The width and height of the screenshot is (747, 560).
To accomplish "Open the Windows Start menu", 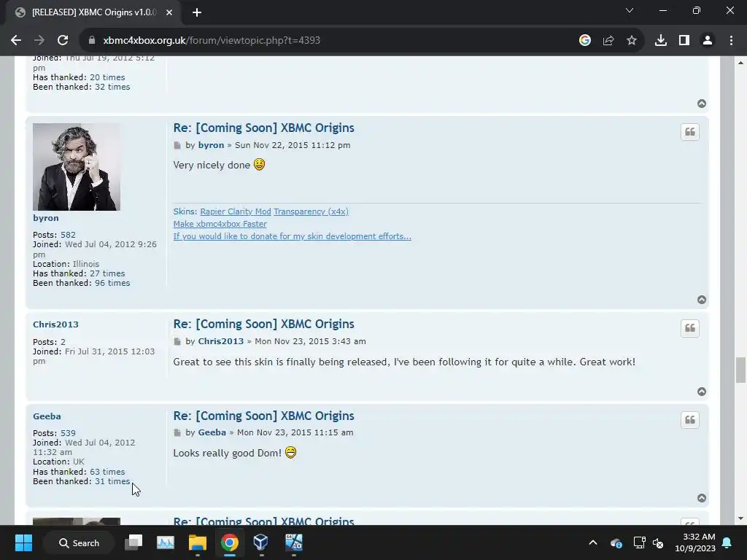I will (23, 542).
